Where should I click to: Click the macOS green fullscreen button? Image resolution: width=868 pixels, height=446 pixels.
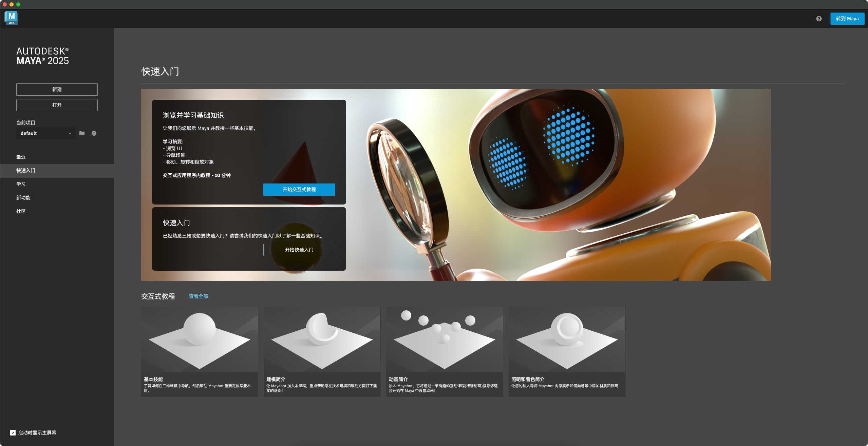tap(18, 4)
